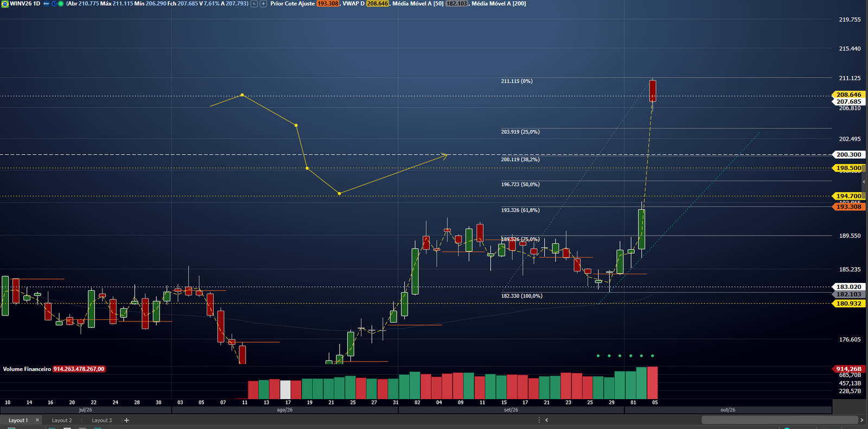Image resolution: width=868 pixels, height=429 pixels.
Task: Click the 198.500 yellow price alert label
Action: tap(848, 168)
